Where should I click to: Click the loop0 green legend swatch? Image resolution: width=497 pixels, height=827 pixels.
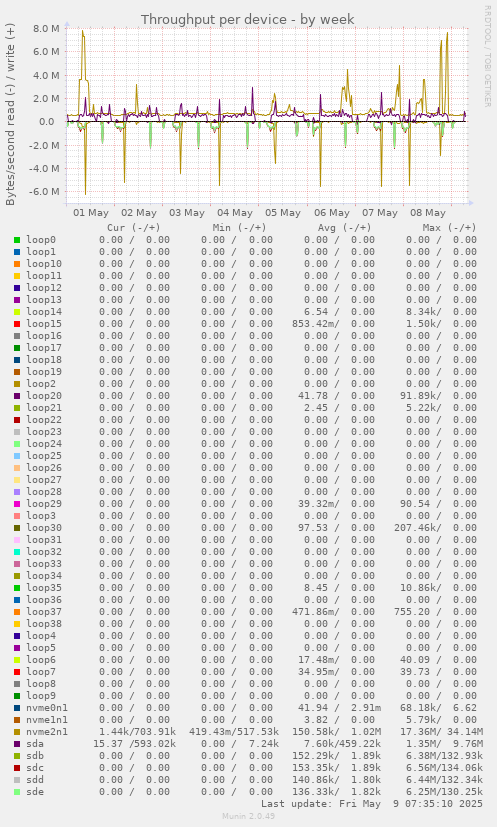coord(17,240)
